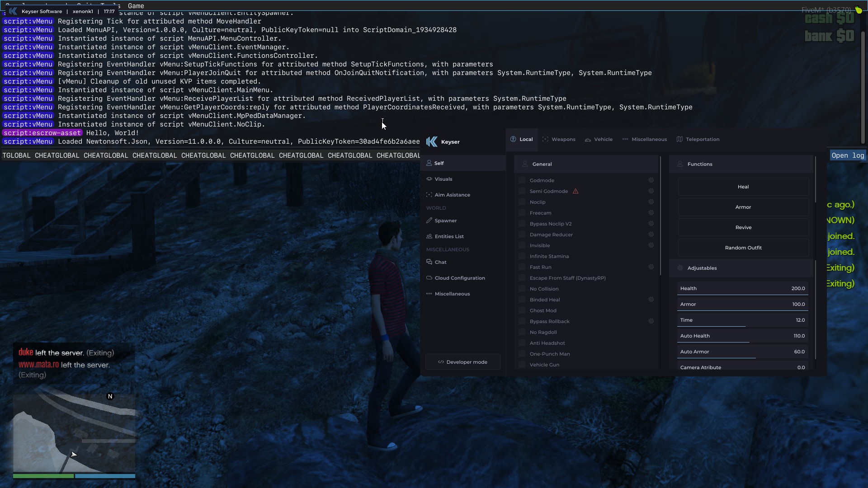
Task: Click the eye icon for Visuals
Action: 429,179
